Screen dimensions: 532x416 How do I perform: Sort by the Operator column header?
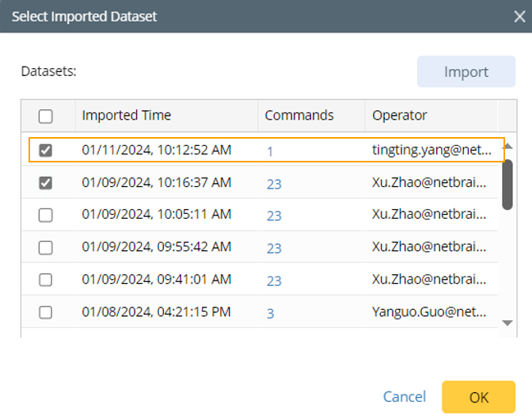coord(400,116)
